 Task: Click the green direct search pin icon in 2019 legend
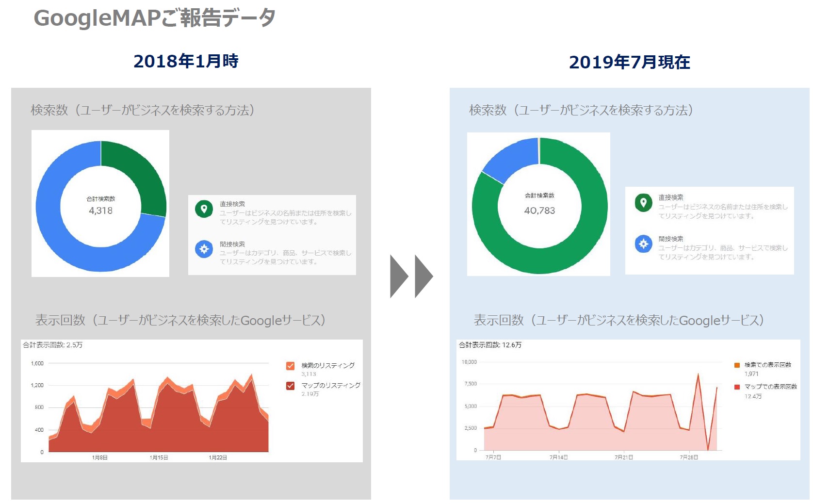tap(643, 202)
